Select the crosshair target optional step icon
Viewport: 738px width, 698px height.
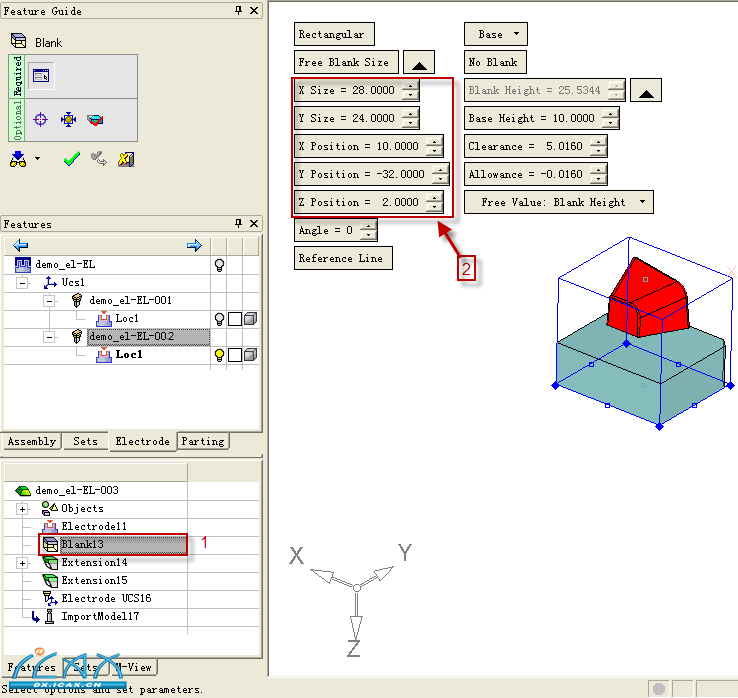[41, 119]
